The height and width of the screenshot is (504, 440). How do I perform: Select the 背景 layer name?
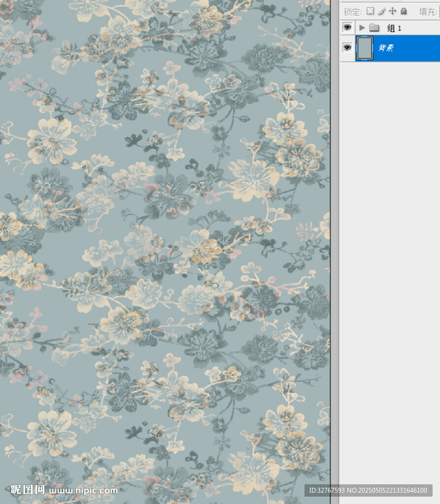tap(386, 48)
